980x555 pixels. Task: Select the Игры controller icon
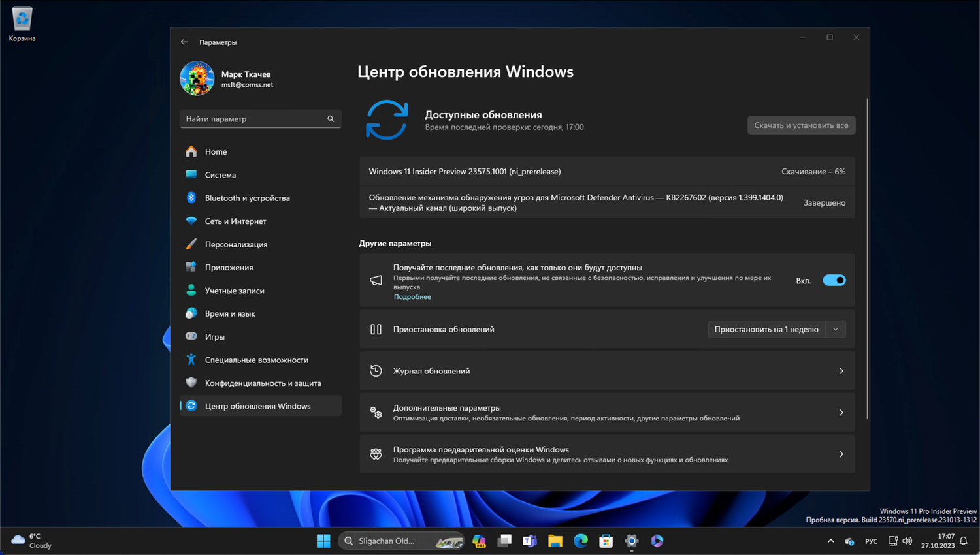pyautogui.click(x=190, y=336)
